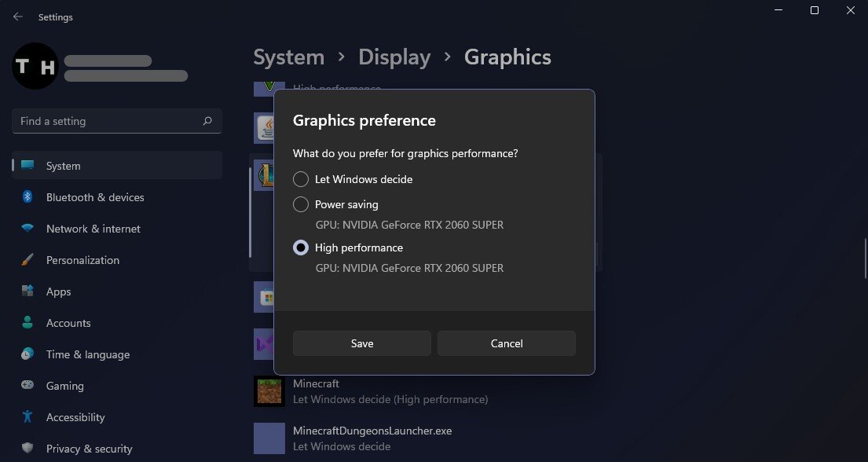This screenshot has height=462, width=868.
Task: Close the Settings window
Action: [850, 10]
